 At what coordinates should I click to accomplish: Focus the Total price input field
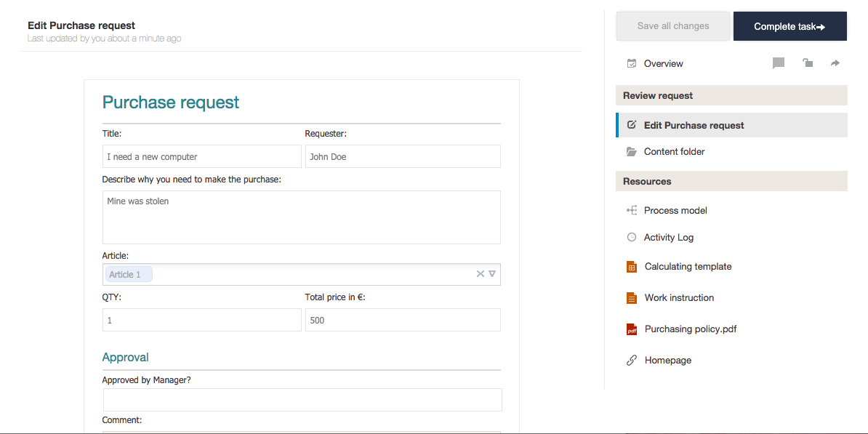coord(403,320)
